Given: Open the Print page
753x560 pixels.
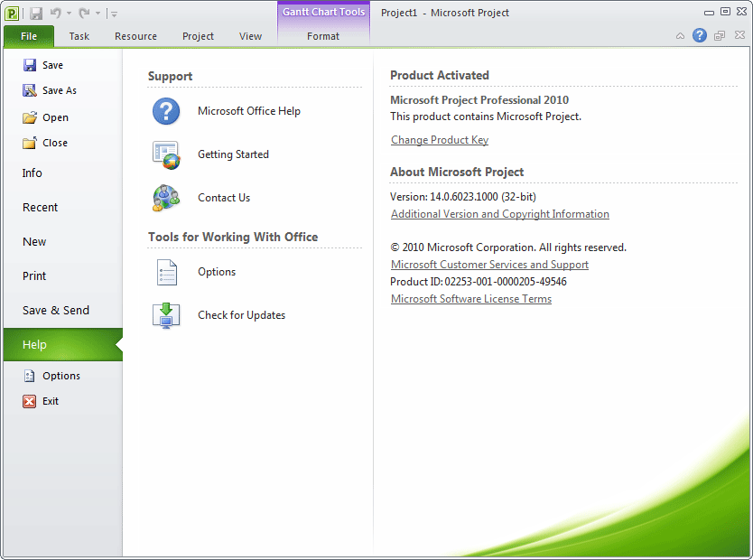Looking at the screenshot, I should (x=34, y=276).
